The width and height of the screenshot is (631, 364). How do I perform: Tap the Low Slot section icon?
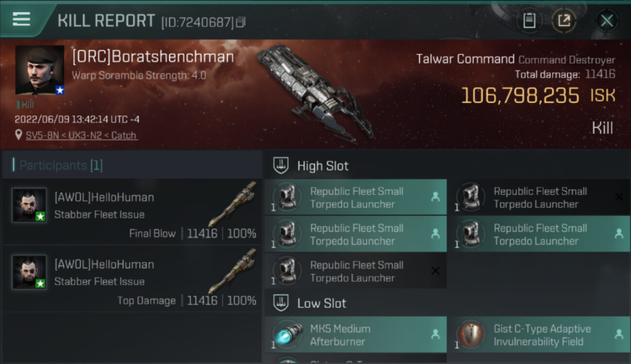tap(282, 303)
